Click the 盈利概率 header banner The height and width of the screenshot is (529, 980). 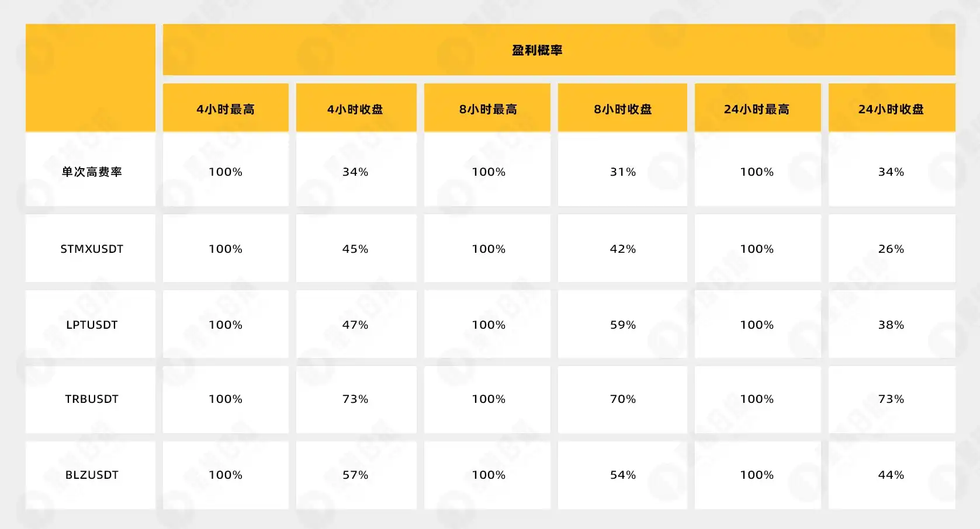(537, 50)
